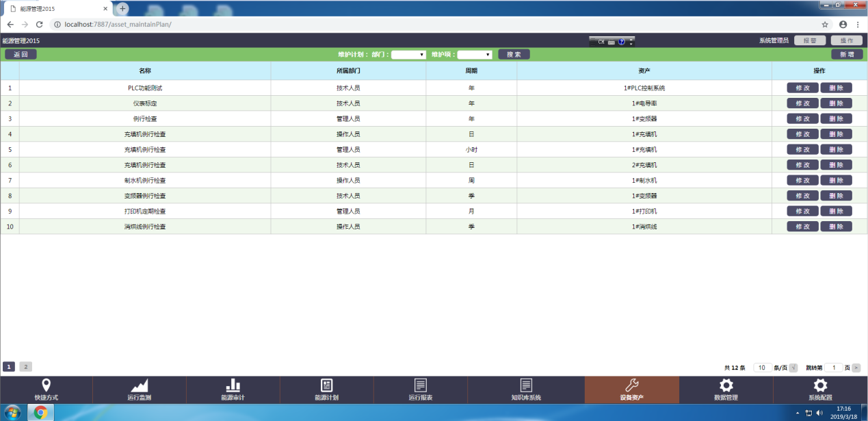
Task: Click 新增 to add a plan
Action: (x=847, y=55)
